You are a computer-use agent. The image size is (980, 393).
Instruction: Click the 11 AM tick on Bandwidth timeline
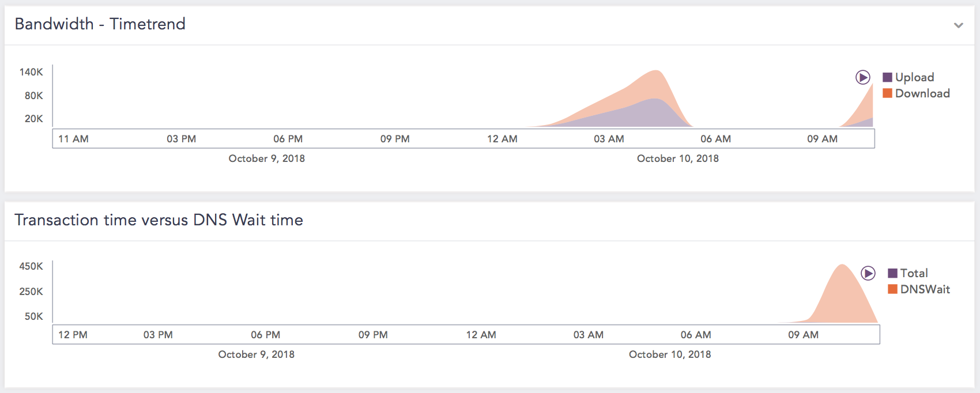tap(73, 139)
